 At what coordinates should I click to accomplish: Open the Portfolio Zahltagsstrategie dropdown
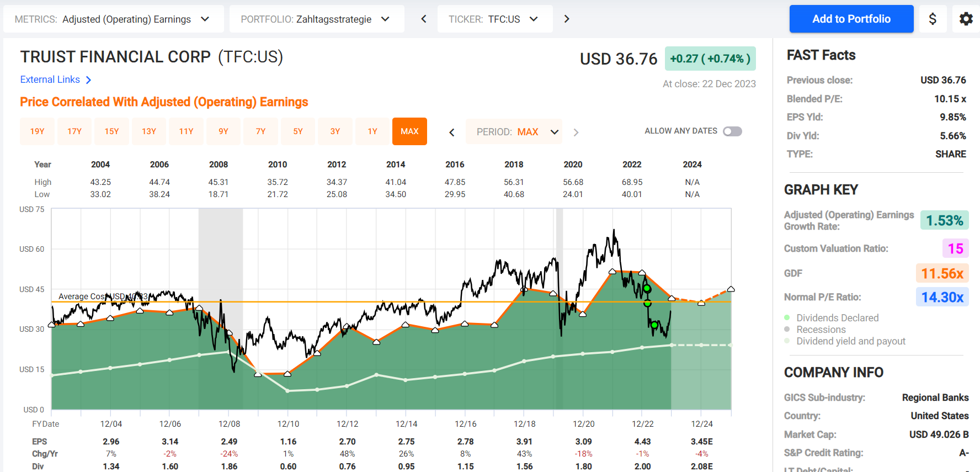click(x=317, y=19)
